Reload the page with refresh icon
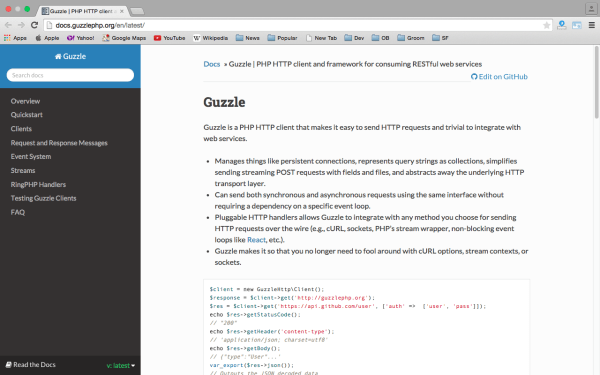 (x=34, y=25)
